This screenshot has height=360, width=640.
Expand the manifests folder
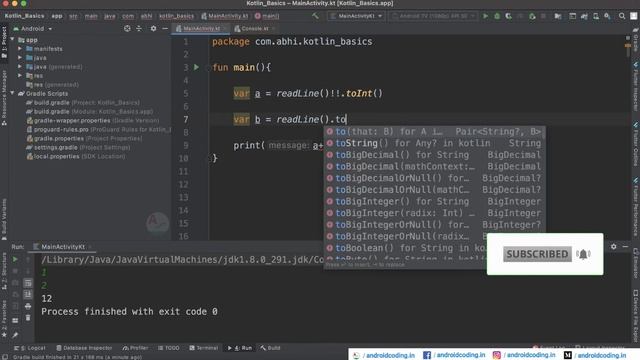tap(20, 49)
